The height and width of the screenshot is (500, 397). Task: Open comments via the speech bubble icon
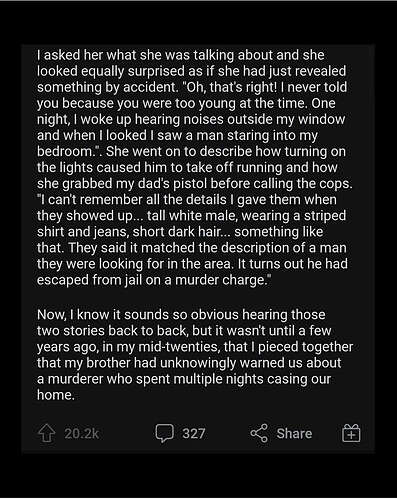point(165,433)
